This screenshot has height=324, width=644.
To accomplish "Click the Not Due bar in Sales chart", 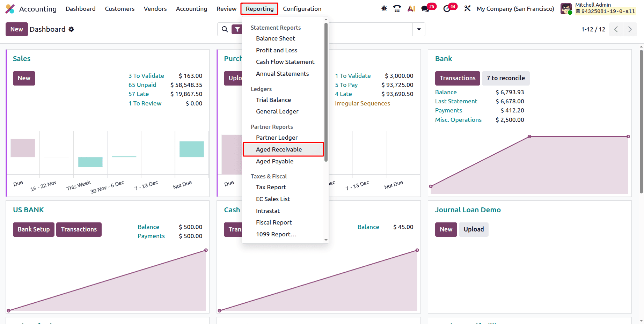I will [x=192, y=149].
